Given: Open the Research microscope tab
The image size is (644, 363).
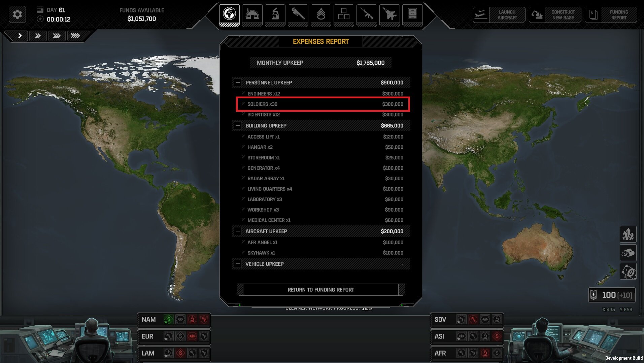Looking at the screenshot, I should click(x=275, y=15).
